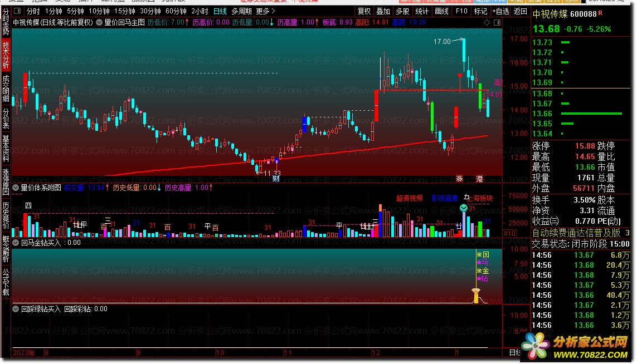The width and height of the screenshot is (637, 364).
Task: Select the 日线 daily period
Action: (x=220, y=11)
